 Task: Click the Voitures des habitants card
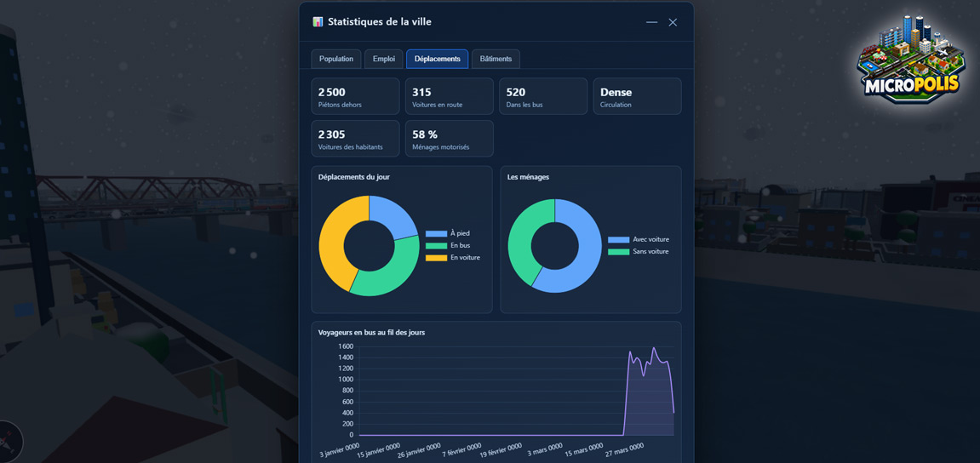tap(355, 139)
